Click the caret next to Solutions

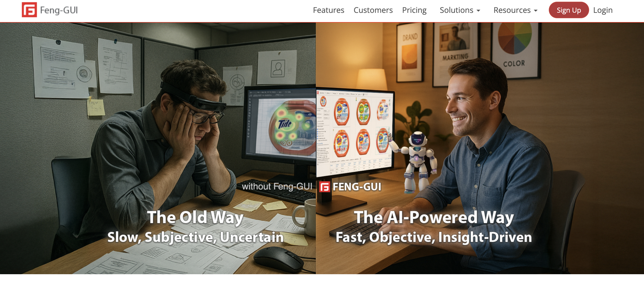point(478,11)
